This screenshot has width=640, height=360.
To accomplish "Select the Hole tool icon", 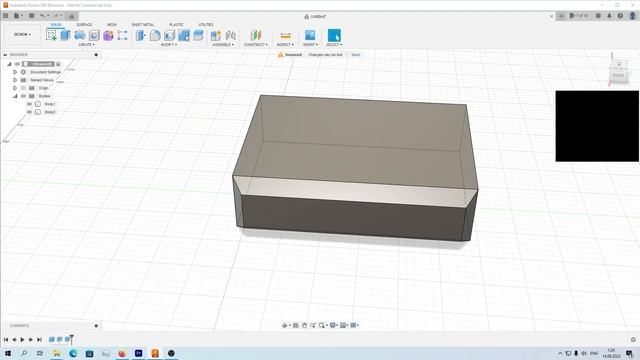I will pos(94,35).
